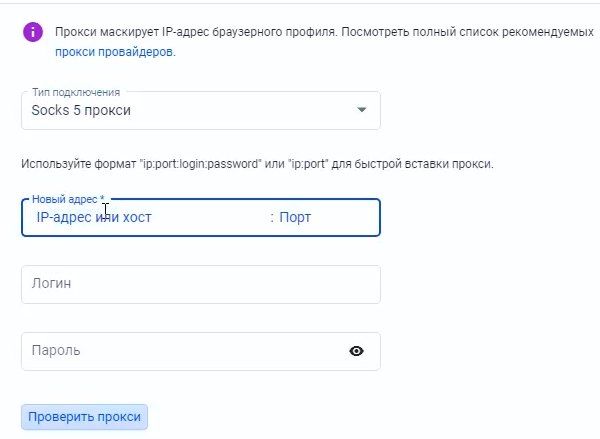Image resolution: width=600 pixels, height=439 pixels.
Task: Focus the Пароль input field
Action: (184, 351)
